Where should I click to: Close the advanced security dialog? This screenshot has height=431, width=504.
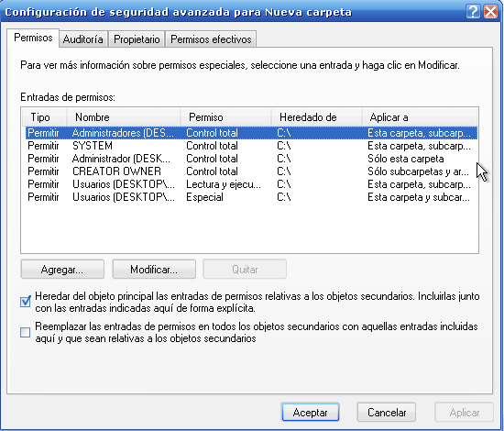491,12
